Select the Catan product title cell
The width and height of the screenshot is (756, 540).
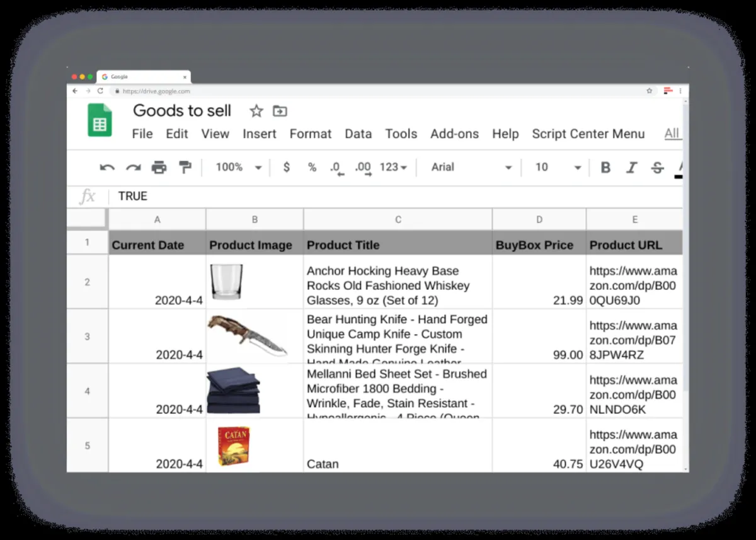[398, 445]
